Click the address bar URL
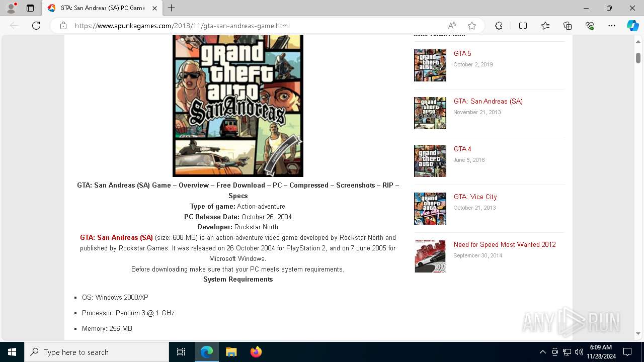This screenshot has height=362, width=644. 182,26
